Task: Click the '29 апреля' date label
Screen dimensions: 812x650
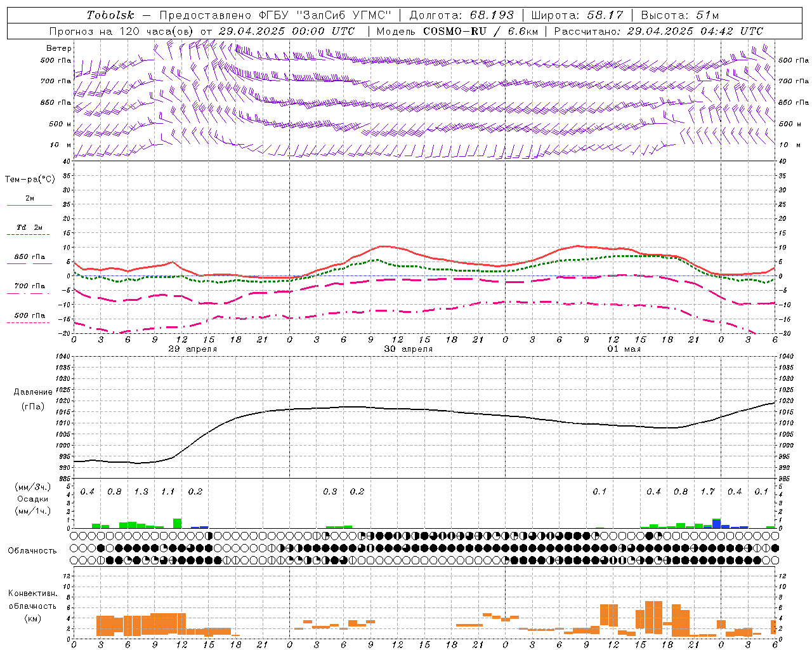Action: (193, 349)
